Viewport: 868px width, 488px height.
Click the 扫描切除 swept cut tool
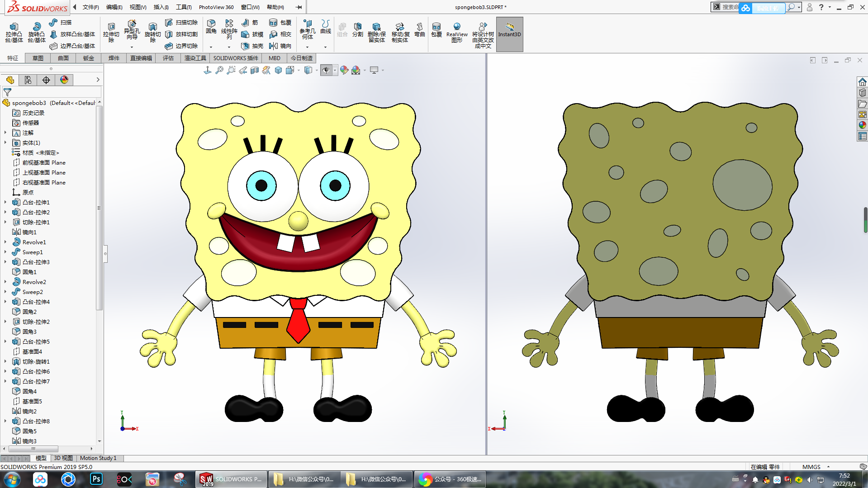click(x=181, y=22)
